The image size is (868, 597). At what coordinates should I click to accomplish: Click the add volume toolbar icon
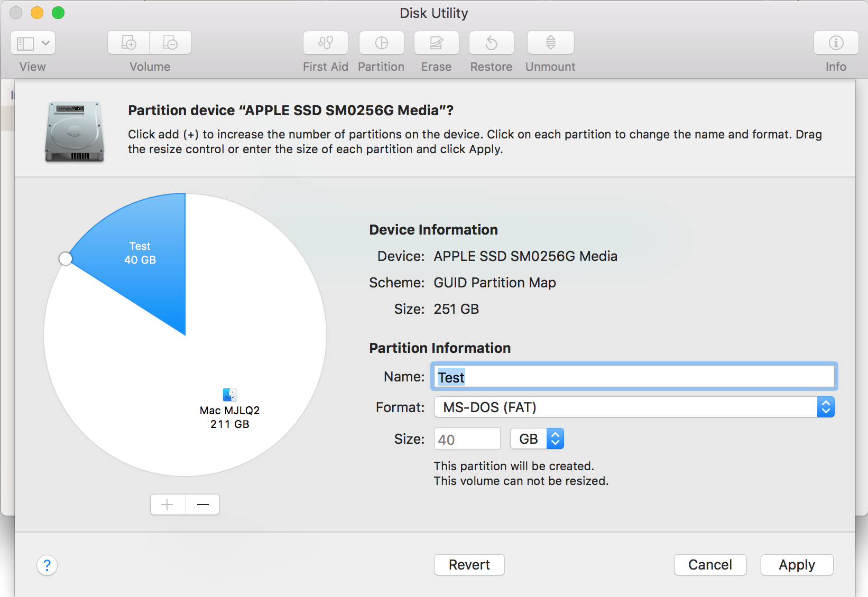pyautogui.click(x=128, y=43)
